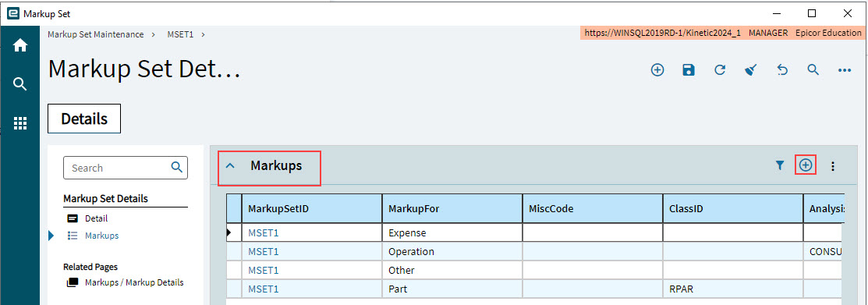The width and height of the screenshot is (868, 305).
Task: Sort by MiscCode column header
Action: tap(593, 209)
